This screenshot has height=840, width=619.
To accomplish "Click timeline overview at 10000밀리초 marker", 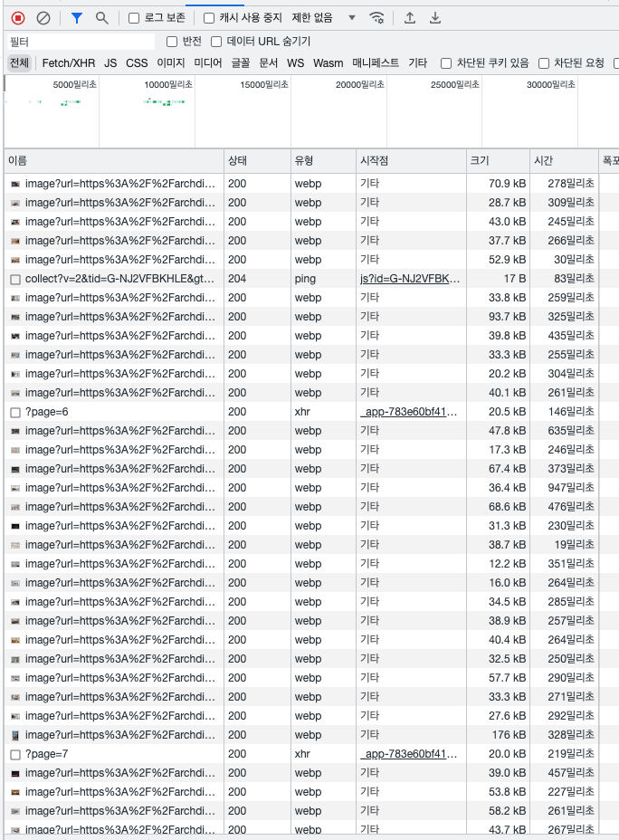I will (x=168, y=85).
